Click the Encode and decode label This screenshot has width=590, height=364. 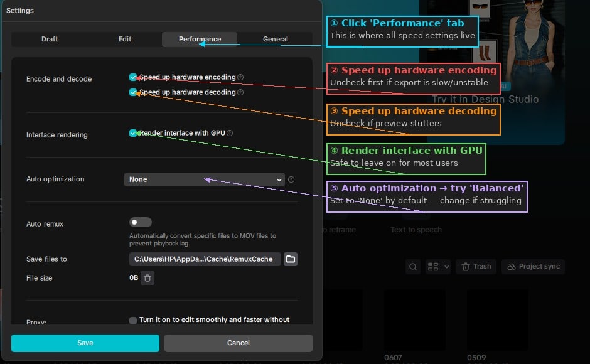pos(59,79)
